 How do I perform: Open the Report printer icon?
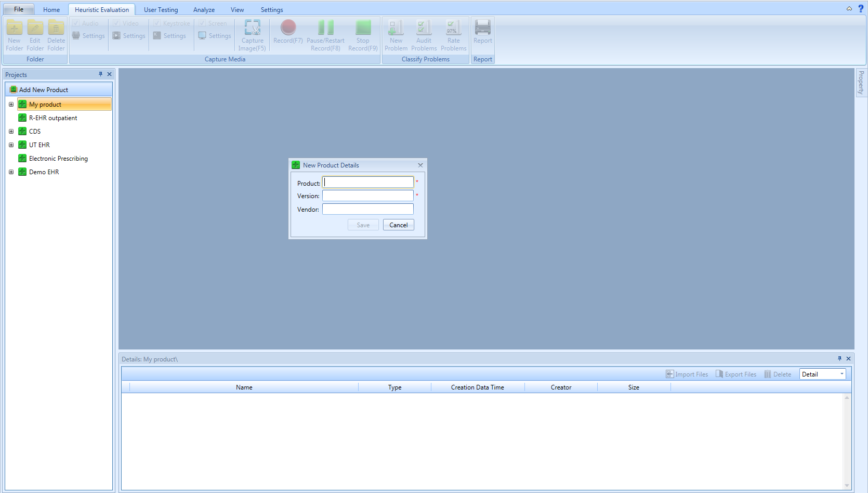pos(482,28)
